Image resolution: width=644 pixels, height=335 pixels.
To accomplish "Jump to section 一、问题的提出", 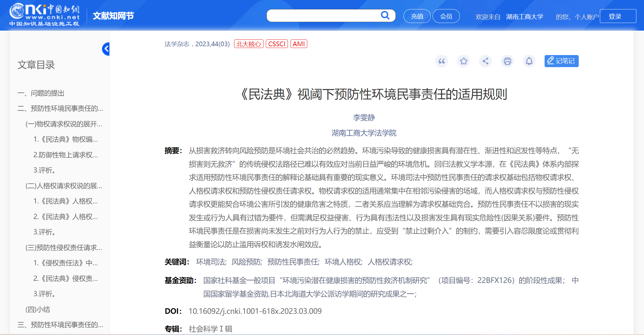I will [41, 93].
